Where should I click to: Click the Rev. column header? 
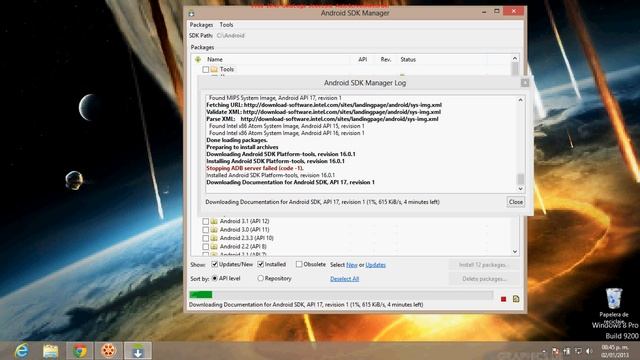tap(386, 60)
